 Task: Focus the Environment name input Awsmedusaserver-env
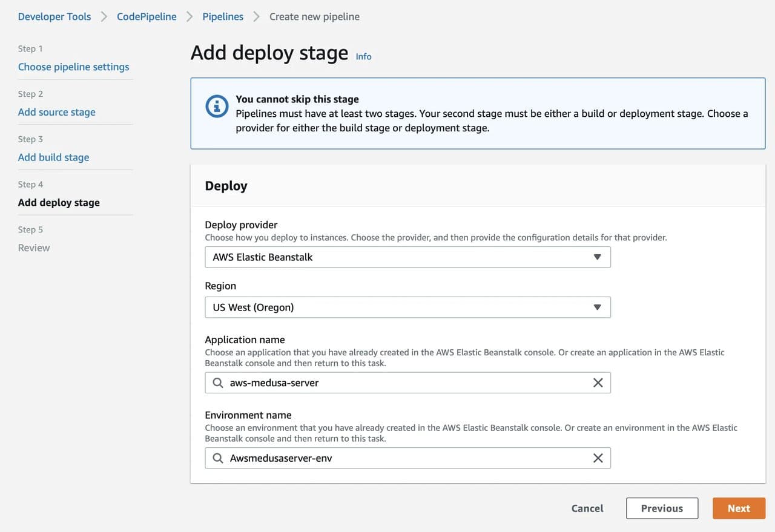coord(407,458)
